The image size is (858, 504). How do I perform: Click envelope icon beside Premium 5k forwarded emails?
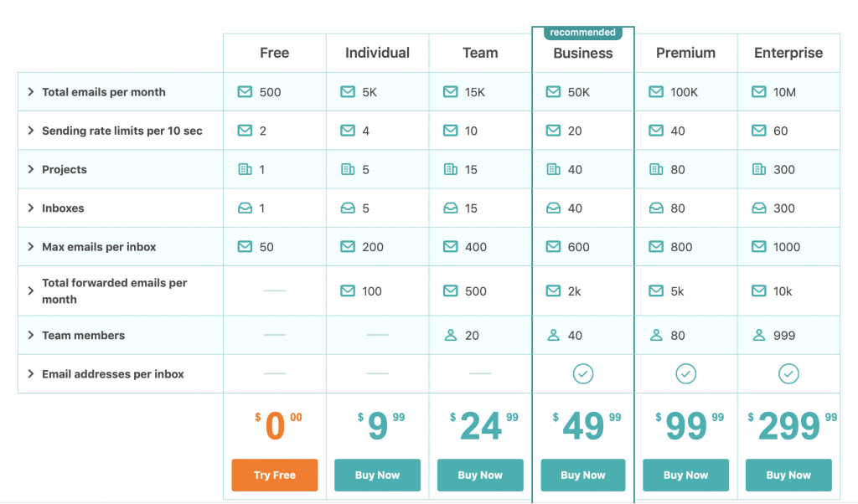(656, 291)
